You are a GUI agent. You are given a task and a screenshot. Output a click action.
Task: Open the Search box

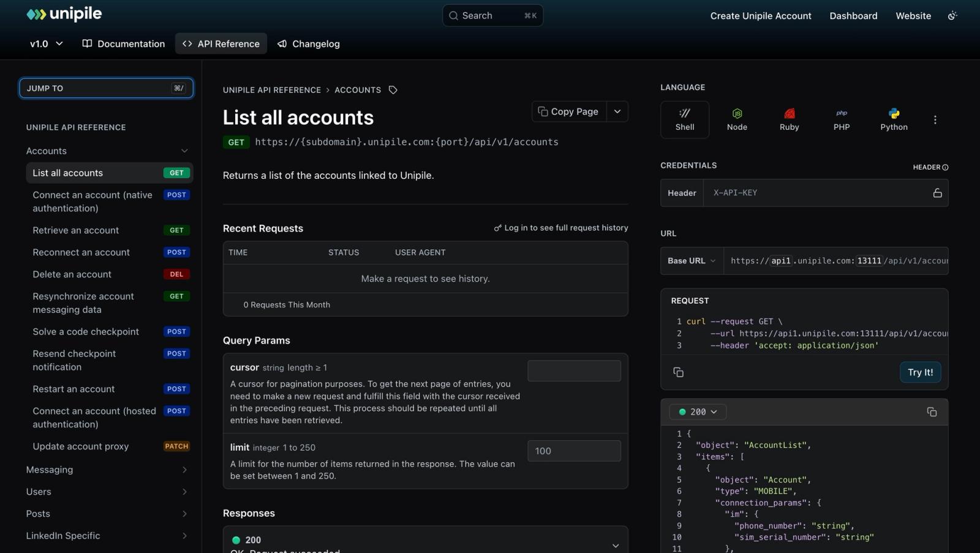tap(492, 15)
